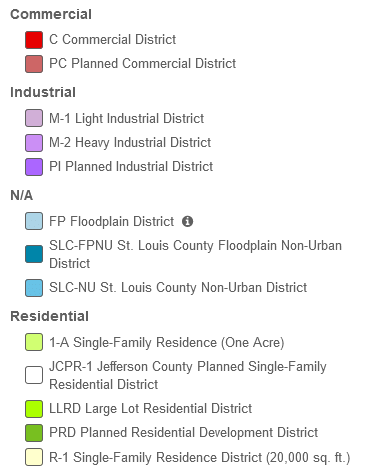Click the Residential category heading
The image size is (383, 470).
click(x=50, y=316)
